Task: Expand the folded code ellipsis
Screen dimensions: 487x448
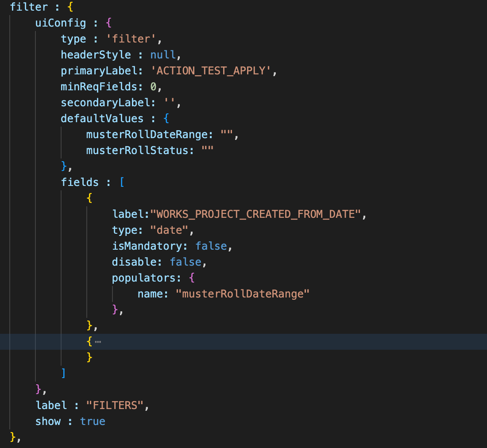Action: [98, 342]
